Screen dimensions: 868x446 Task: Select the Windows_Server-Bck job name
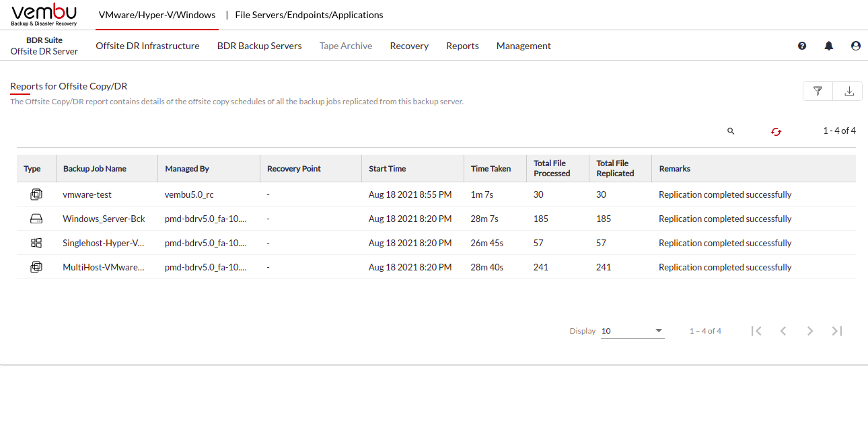coord(104,219)
